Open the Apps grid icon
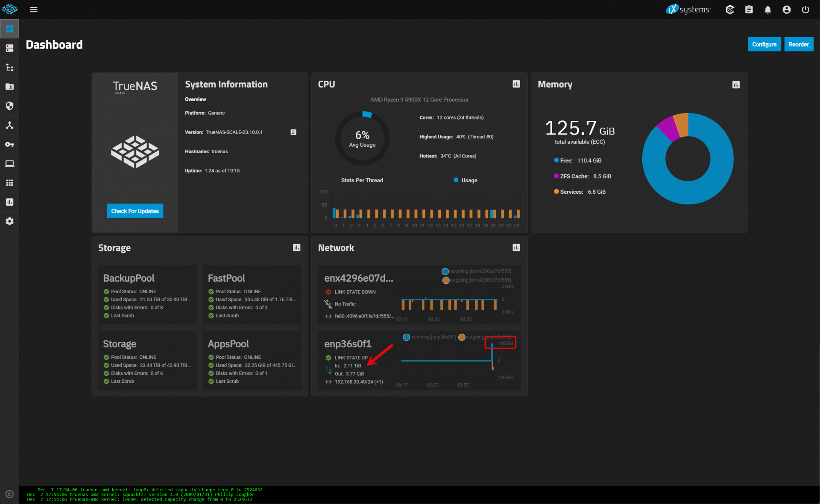Viewport: 820px width, 504px height. point(9,183)
